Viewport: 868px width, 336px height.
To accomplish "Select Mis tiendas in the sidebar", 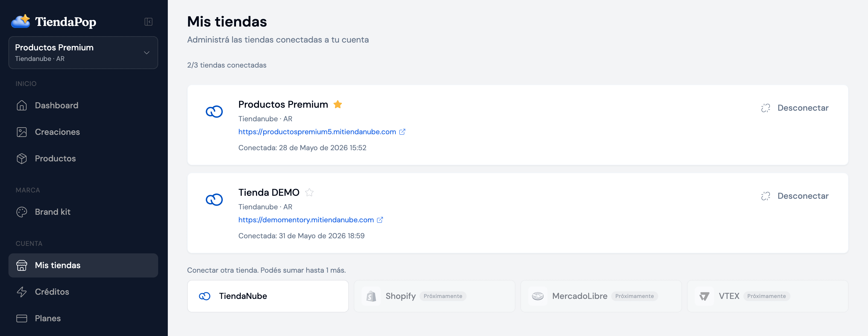I will pos(83,265).
